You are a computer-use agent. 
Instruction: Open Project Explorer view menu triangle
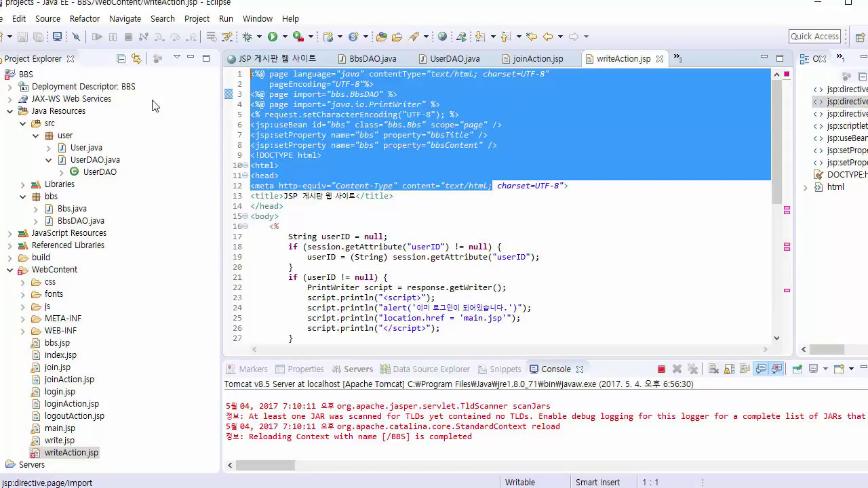coord(176,58)
